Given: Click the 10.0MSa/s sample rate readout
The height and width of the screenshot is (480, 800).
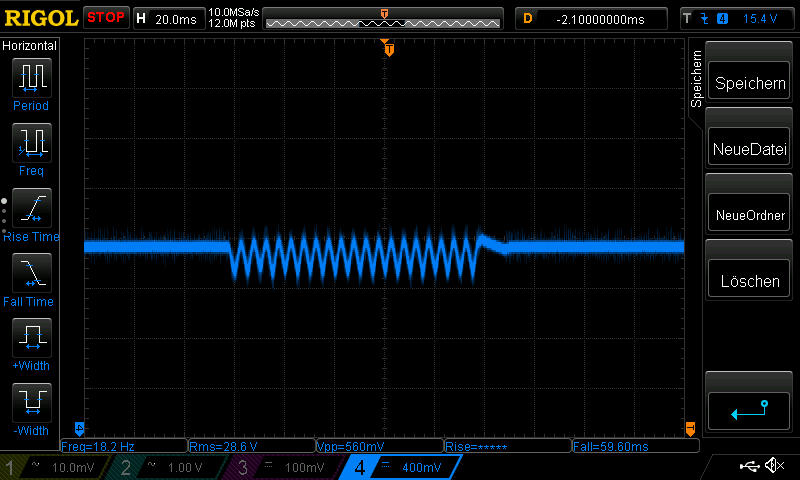Looking at the screenshot, I should pyautogui.click(x=234, y=12).
